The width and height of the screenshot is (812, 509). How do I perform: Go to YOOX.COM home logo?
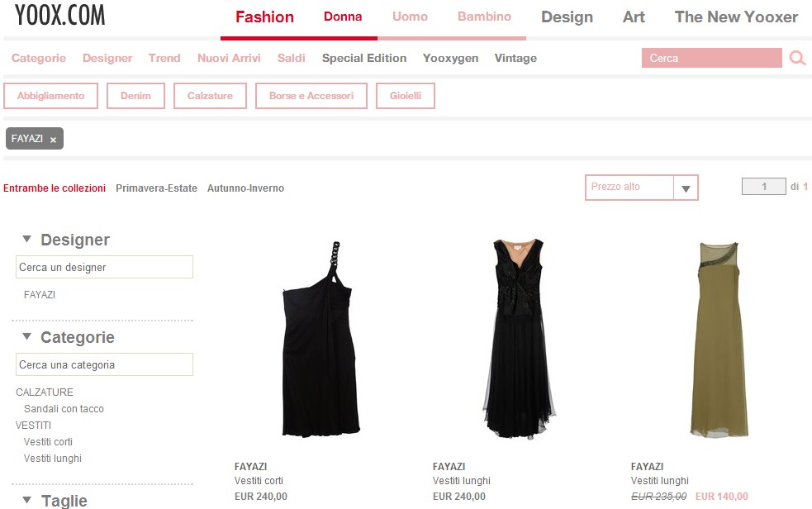point(60,15)
